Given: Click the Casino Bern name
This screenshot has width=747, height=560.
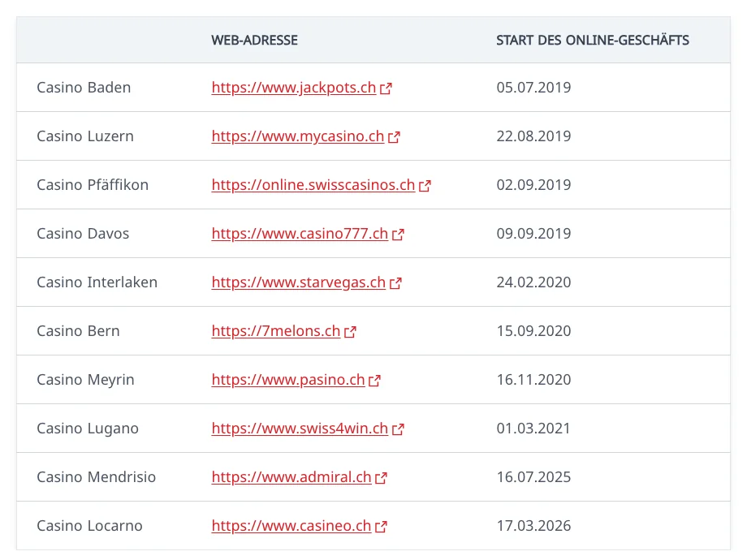Looking at the screenshot, I should [x=78, y=331].
